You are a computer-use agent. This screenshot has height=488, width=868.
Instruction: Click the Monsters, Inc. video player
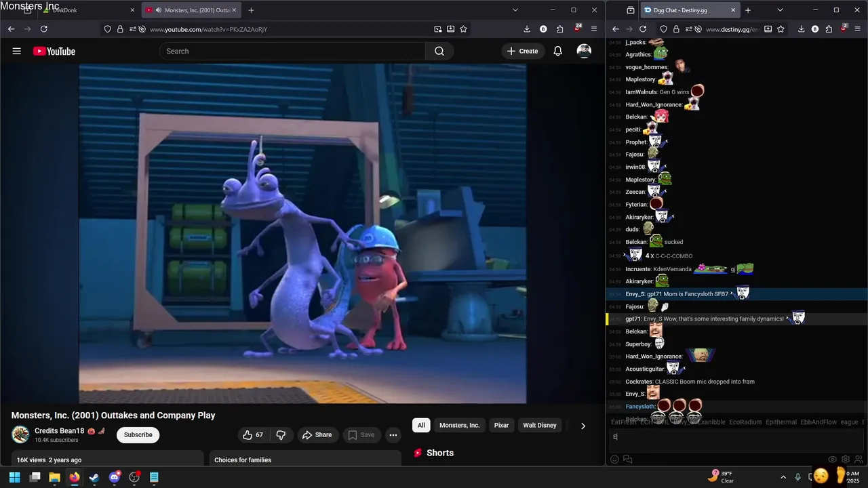pos(302,234)
